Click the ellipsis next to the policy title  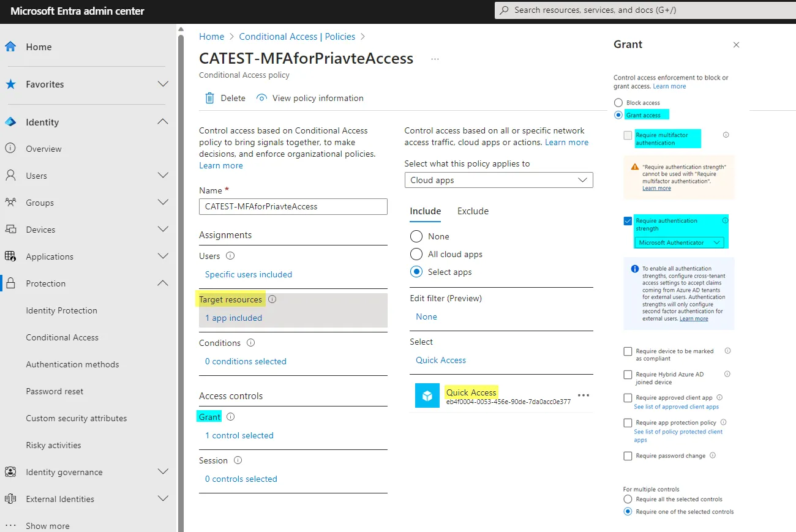pos(435,59)
